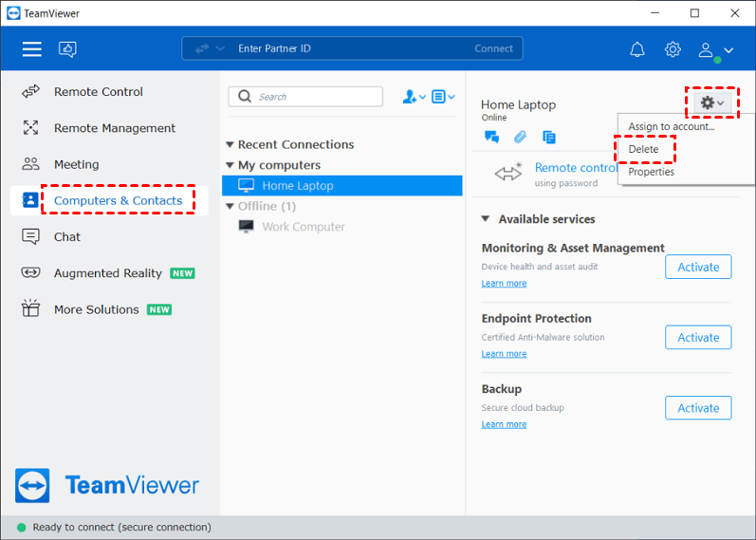Open the add contact dropdown
This screenshot has height=540, width=756.
414,97
